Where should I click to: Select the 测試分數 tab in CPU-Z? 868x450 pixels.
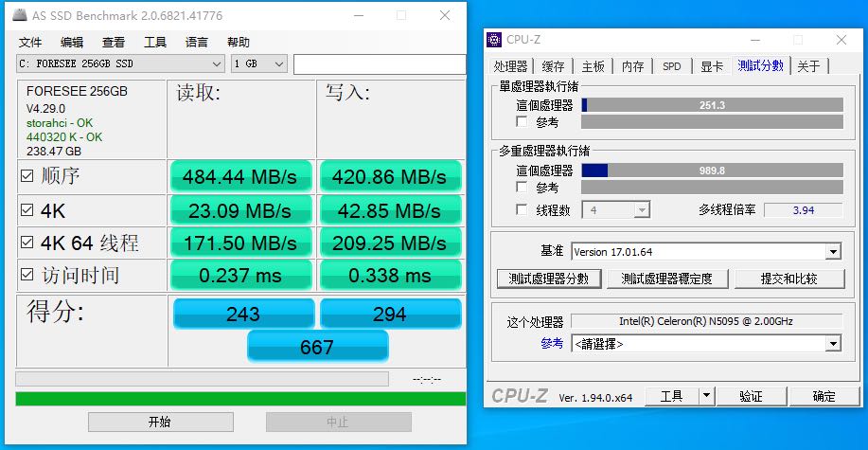pos(761,66)
